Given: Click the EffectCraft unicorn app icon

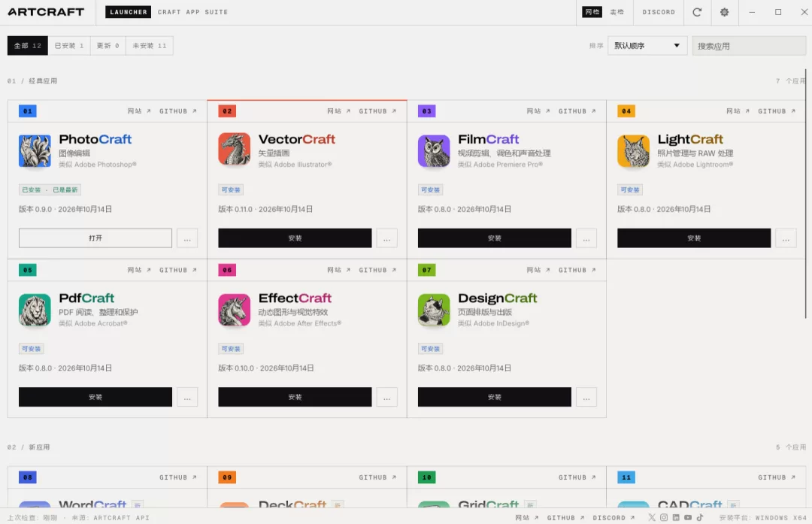Looking at the screenshot, I should click(x=234, y=310).
